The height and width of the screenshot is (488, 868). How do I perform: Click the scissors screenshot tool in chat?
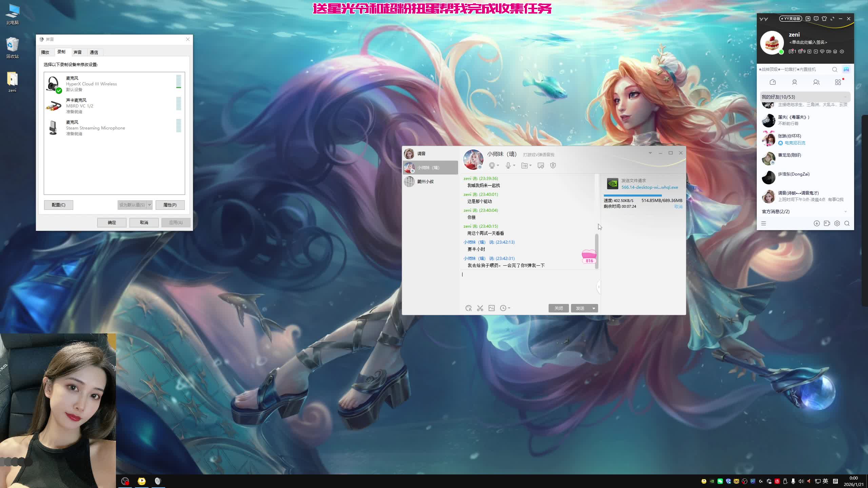tap(480, 308)
